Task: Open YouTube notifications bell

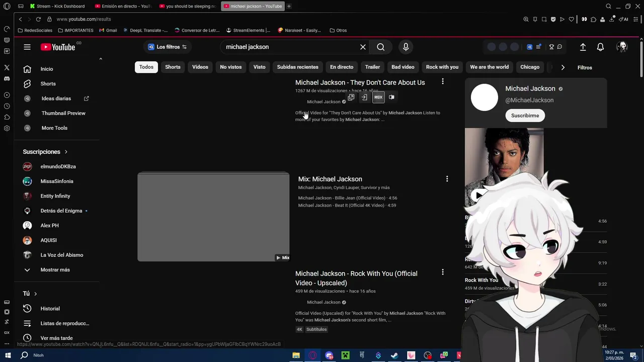Action: pos(600,47)
